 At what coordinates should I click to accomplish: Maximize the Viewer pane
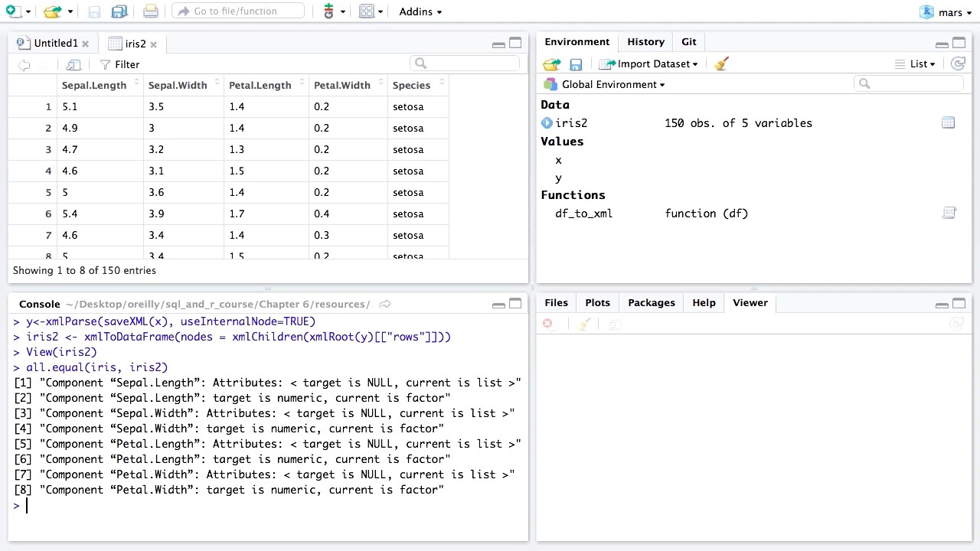[959, 303]
